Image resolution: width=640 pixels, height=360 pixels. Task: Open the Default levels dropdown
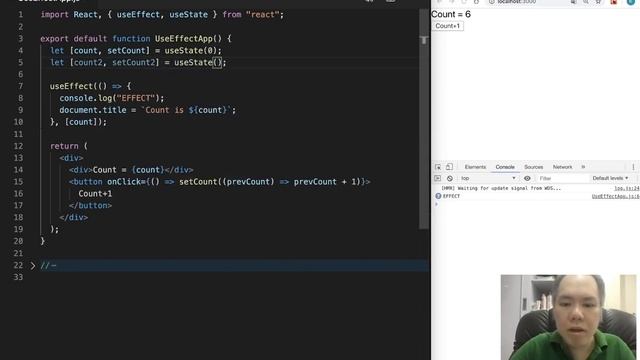tap(610, 178)
